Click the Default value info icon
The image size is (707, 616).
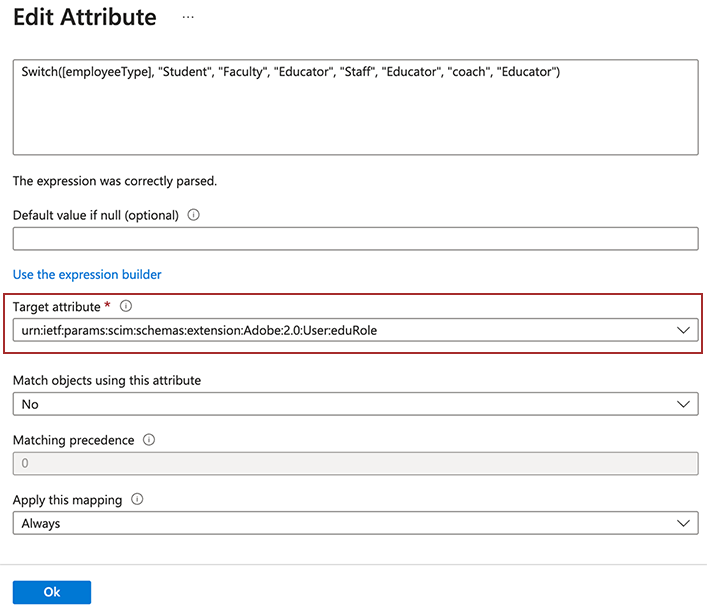(x=194, y=215)
